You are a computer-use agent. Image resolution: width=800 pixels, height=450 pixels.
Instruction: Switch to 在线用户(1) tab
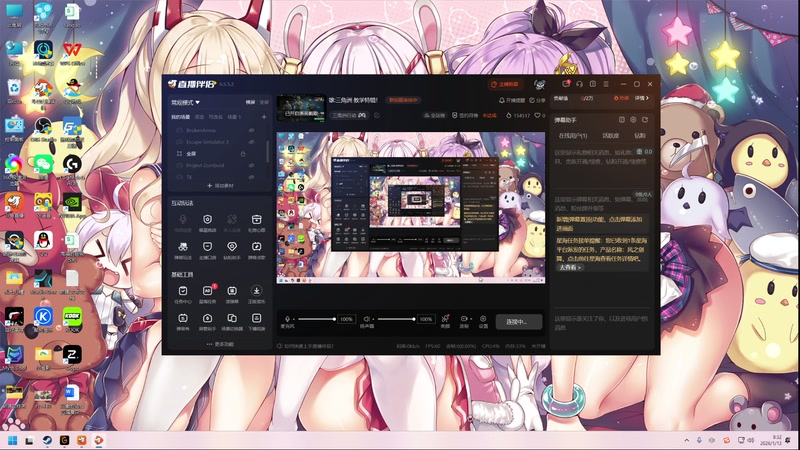pos(572,136)
